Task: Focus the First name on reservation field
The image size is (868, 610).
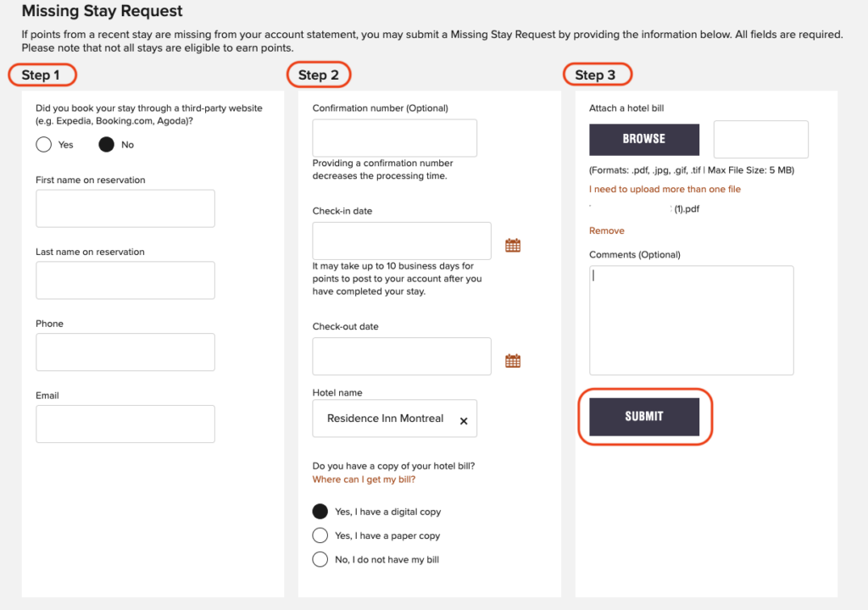Action: click(125, 208)
